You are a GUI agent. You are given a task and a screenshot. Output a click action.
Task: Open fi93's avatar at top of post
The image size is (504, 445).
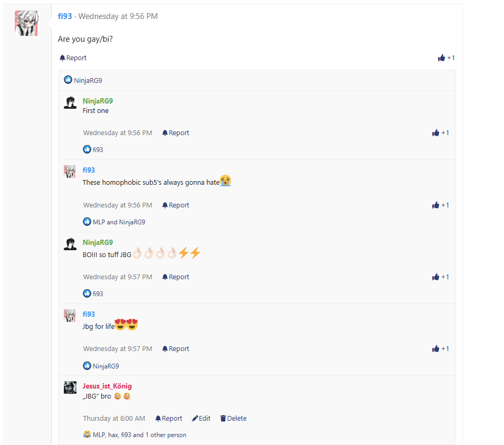(26, 23)
